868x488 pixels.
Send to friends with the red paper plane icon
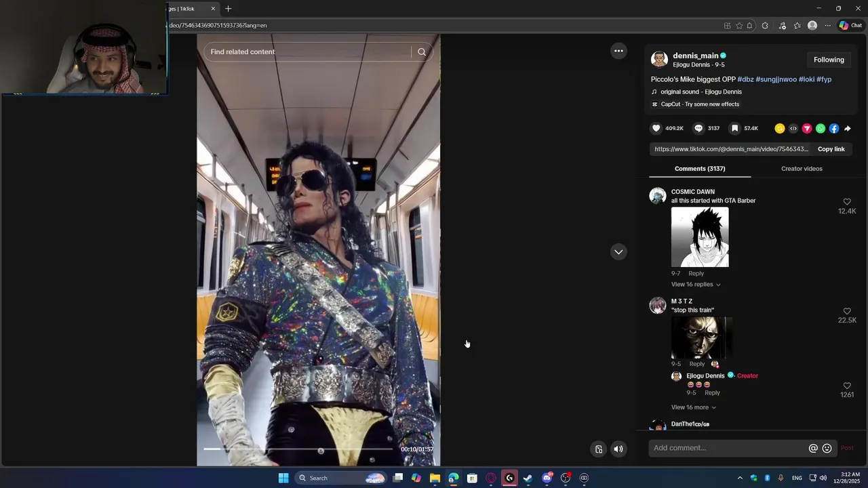(807, 129)
